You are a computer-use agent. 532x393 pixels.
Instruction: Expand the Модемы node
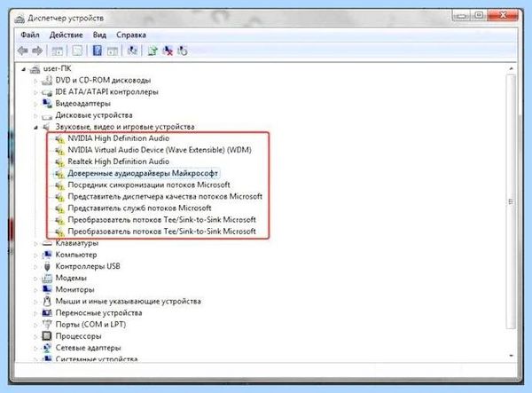click(x=35, y=279)
